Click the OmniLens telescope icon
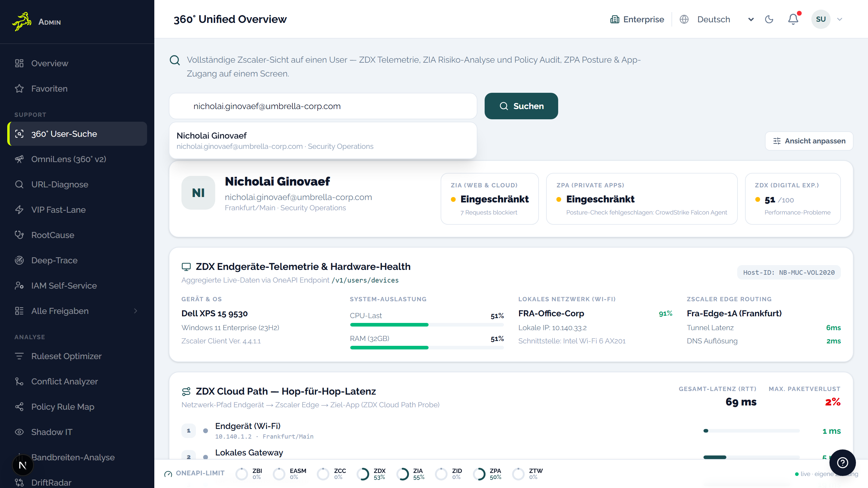The height and width of the screenshot is (488, 868). point(19,159)
